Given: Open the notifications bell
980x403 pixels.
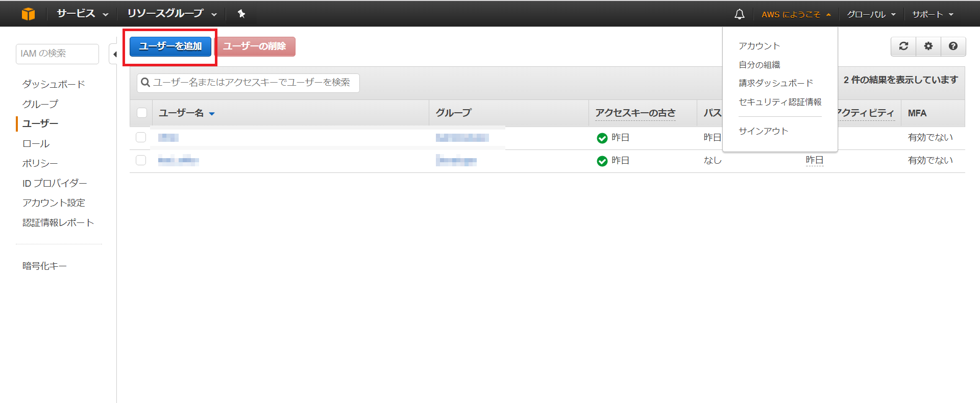Looking at the screenshot, I should coord(739,14).
